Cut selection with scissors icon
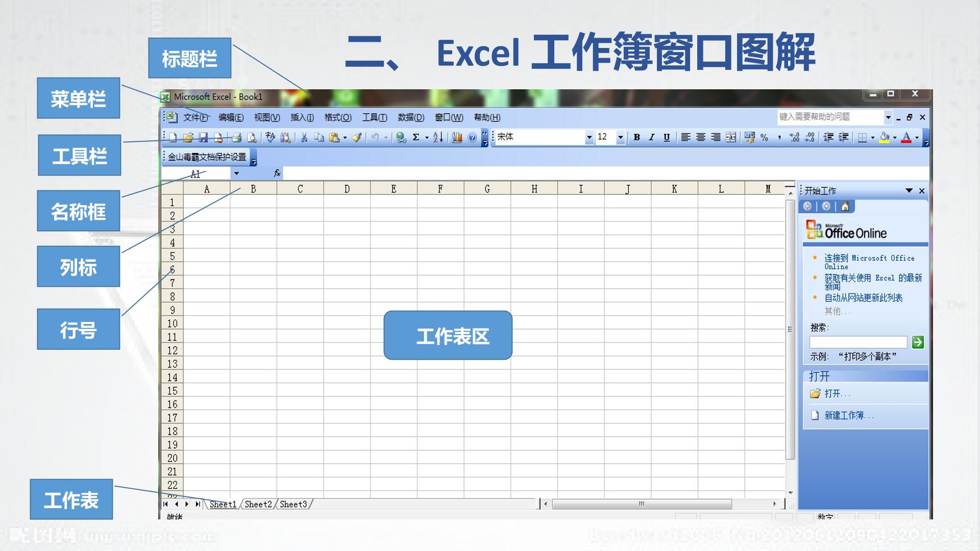 click(304, 137)
